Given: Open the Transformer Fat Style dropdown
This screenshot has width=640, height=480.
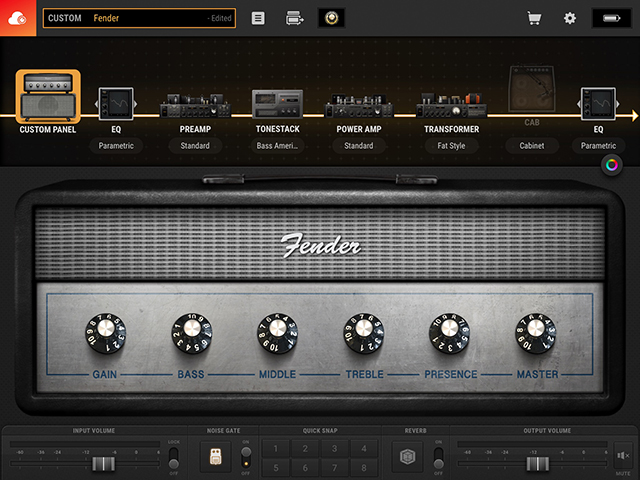Looking at the screenshot, I should click(x=451, y=146).
